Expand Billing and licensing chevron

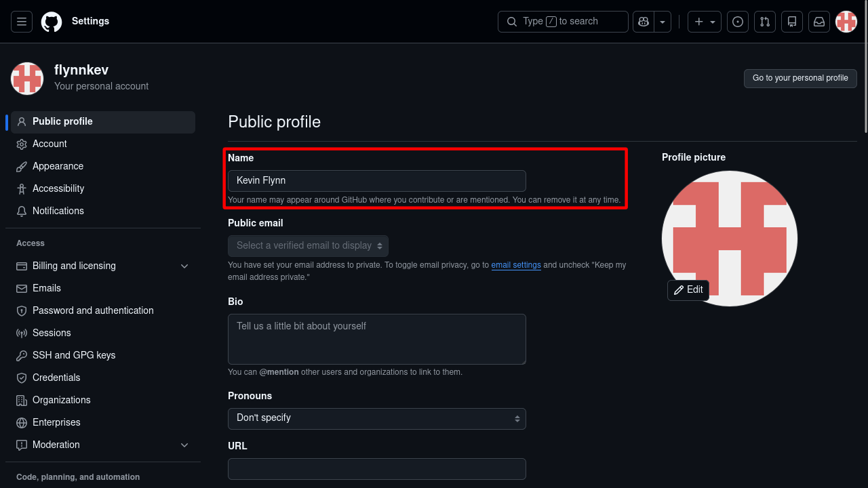pos(184,266)
